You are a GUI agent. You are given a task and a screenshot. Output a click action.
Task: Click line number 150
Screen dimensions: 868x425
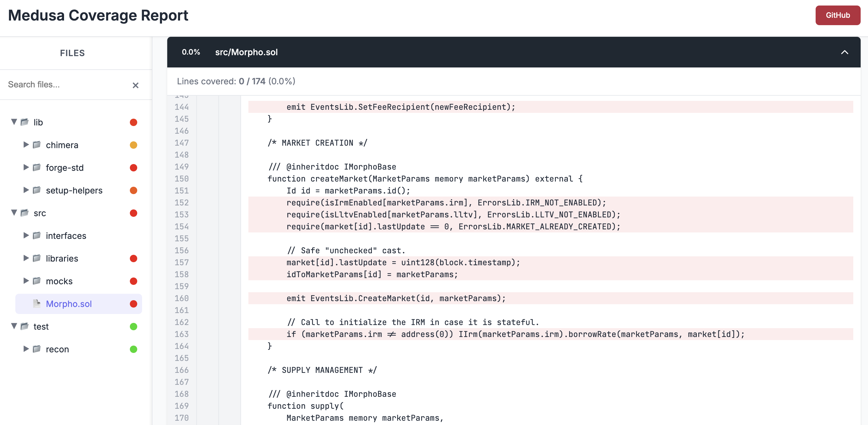coord(181,179)
